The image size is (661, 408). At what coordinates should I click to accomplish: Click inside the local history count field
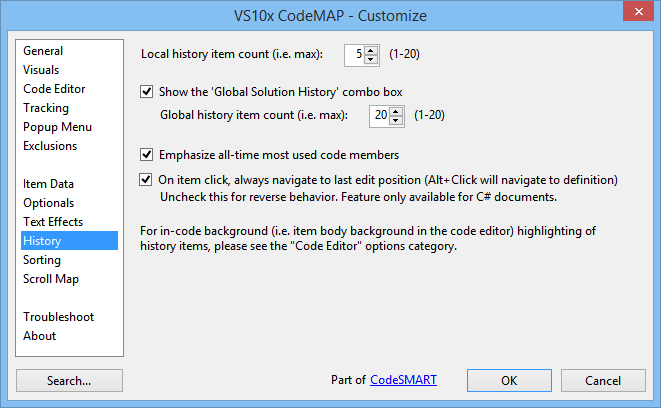pos(355,55)
